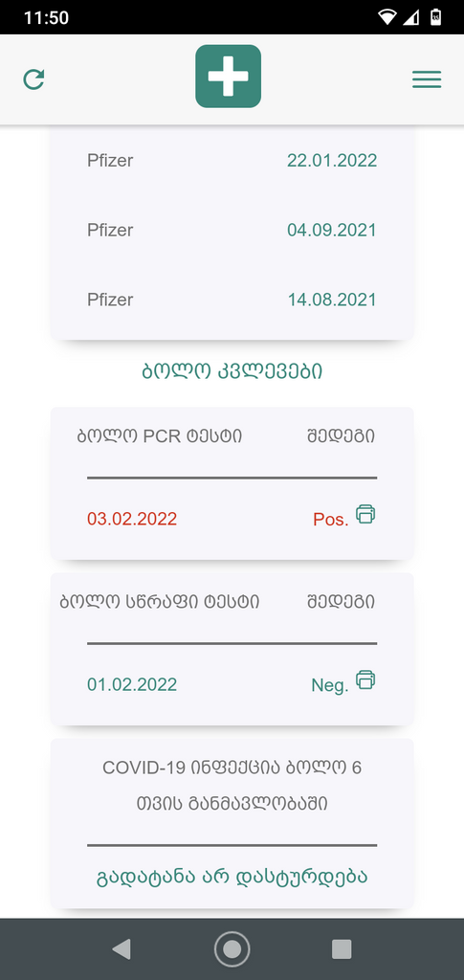
Task: Tap the Neg. result label
Action: 330,685
